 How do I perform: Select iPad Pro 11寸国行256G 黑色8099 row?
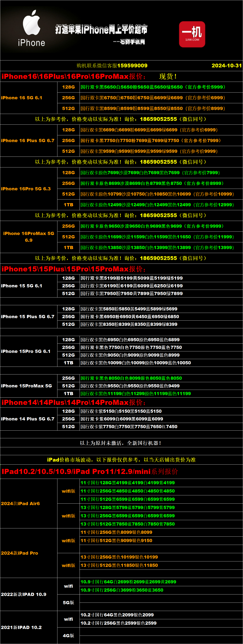[161, 532]
